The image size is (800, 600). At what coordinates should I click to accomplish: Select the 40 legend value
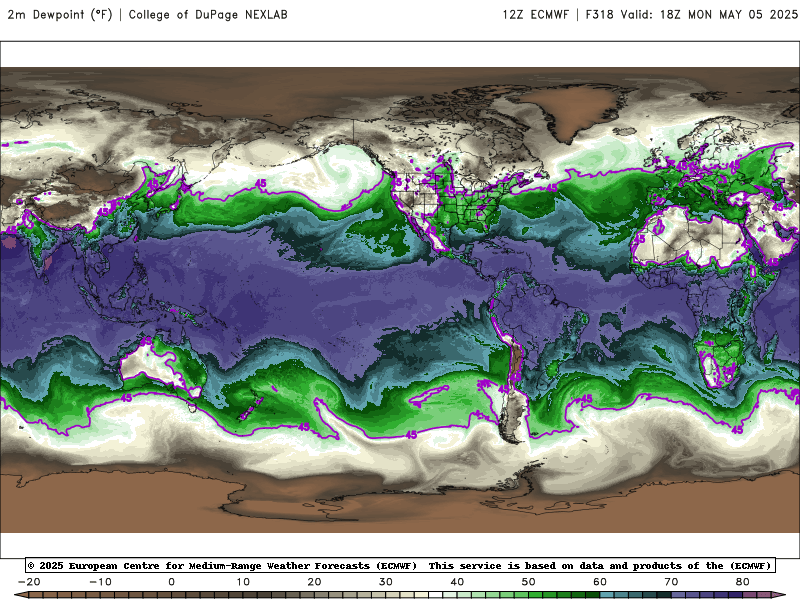click(x=457, y=582)
